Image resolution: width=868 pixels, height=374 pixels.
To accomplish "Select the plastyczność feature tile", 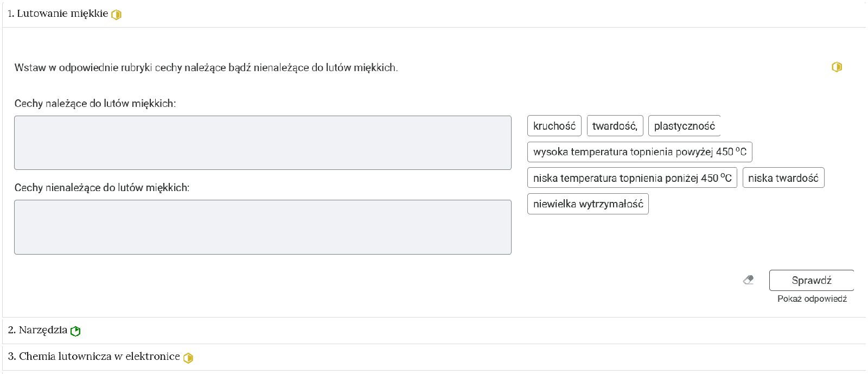I will tap(685, 126).
